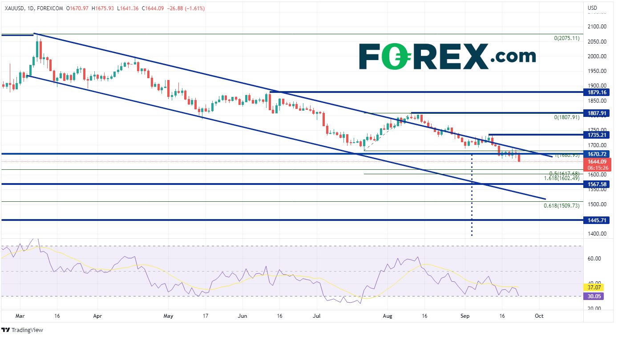Select the 1567.58 price level tag
The height and width of the screenshot is (364, 618).
pos(597,184)
